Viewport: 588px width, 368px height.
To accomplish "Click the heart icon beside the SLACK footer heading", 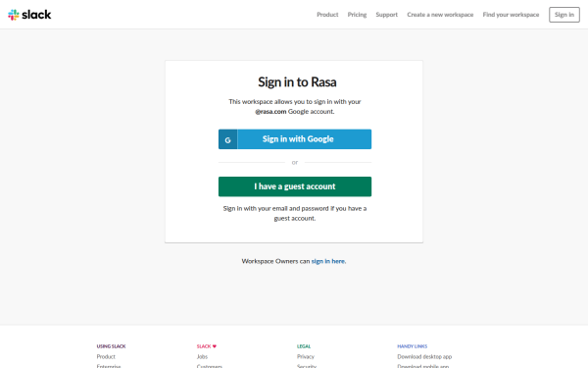I will pyautogui.click(x=215, y=346).
